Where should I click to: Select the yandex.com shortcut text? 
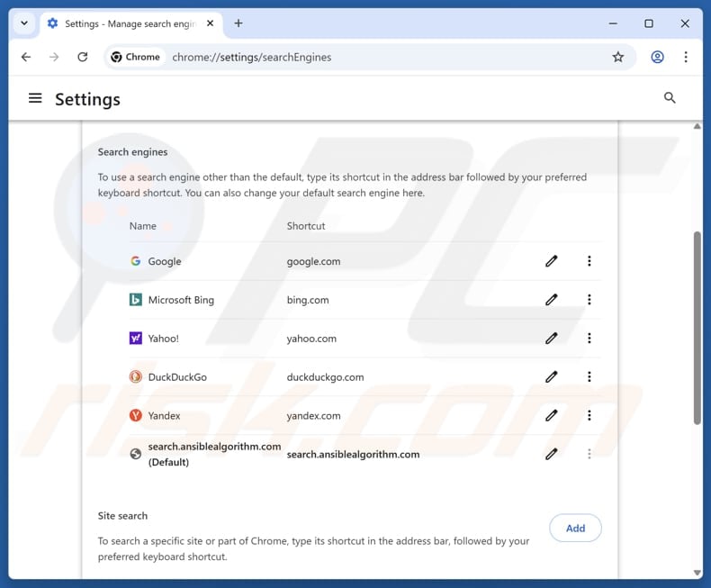pyautogui.click(x=313, y=416)
